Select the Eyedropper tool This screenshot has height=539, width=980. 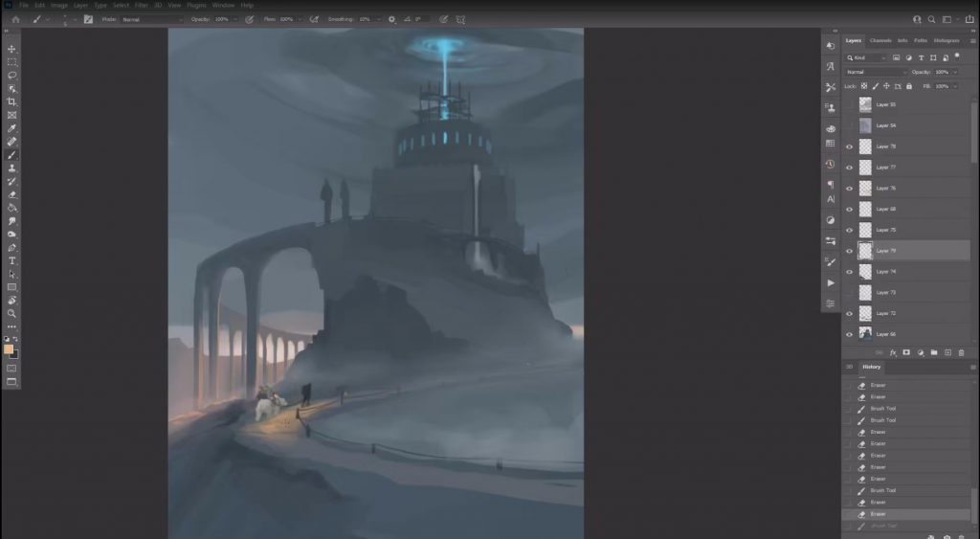(x=11, y=128)
